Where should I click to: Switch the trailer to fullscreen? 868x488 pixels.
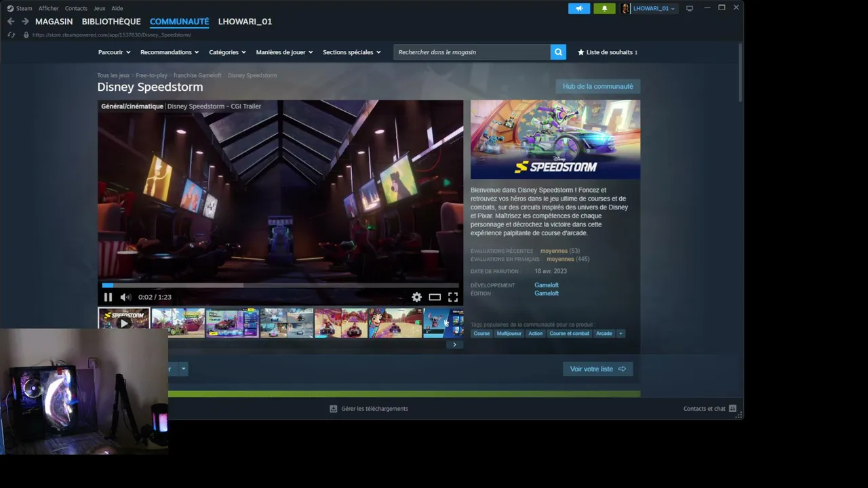tap(453, 297)
